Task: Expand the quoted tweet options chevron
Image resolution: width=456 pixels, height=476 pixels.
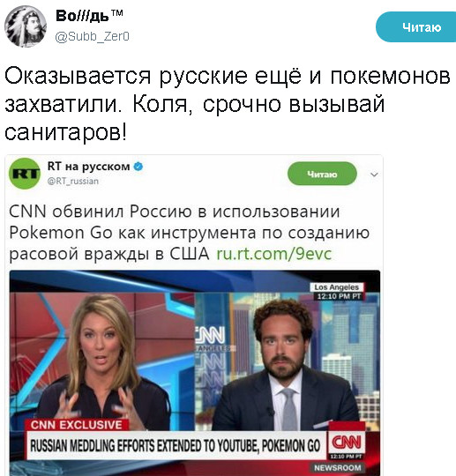Action: click(x=374, y=175)
